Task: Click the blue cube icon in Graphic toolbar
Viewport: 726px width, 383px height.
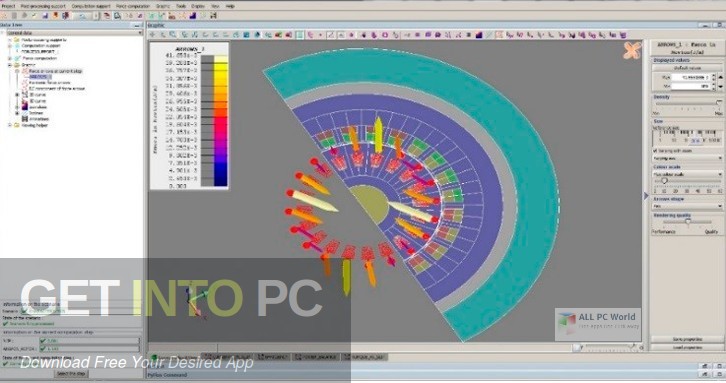Action: pyautogui.click(x=246, y=35)
